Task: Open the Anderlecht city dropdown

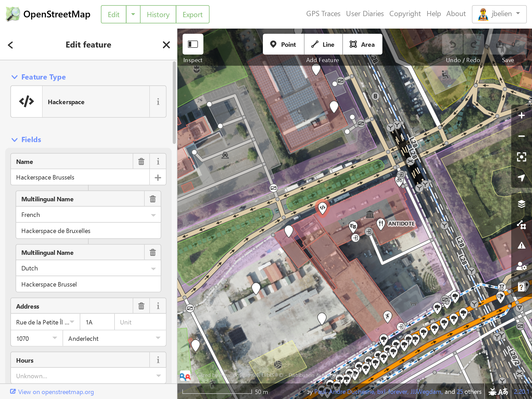Action: pos(158,338)
